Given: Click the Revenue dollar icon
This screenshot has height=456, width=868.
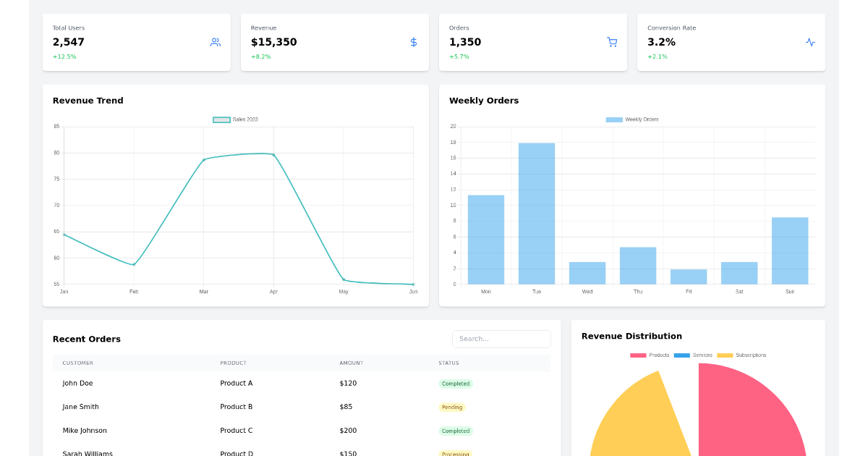Looking at the screenshot, I should point(413,42).
